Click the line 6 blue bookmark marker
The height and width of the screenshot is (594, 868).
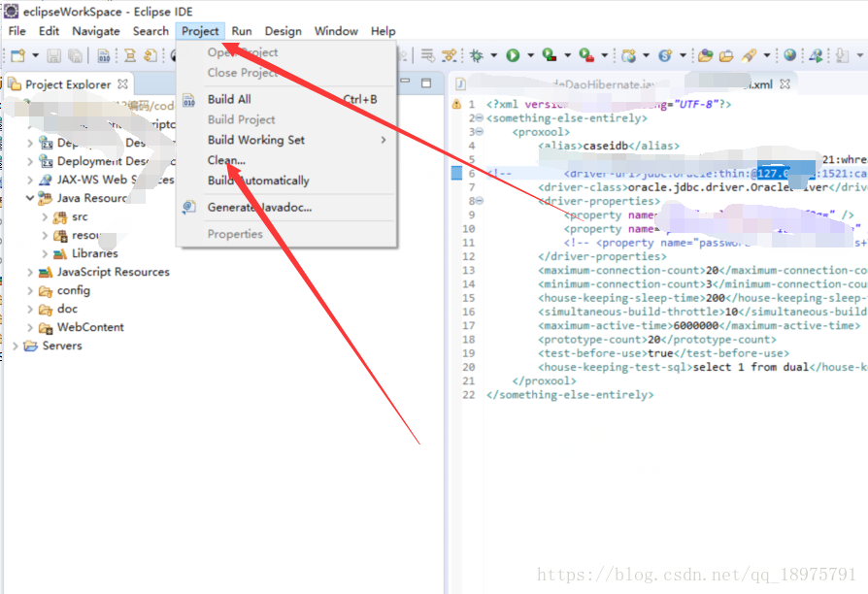[x=456, y=174]
